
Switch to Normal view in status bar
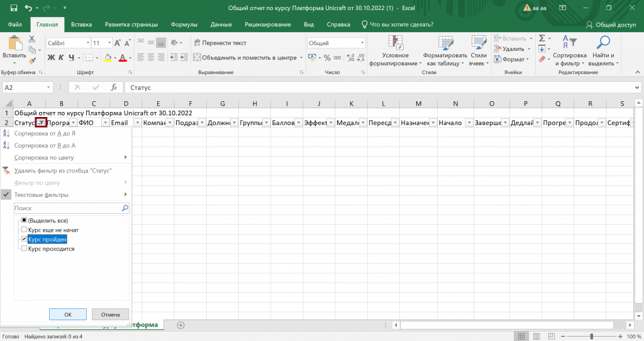point(521,337)
